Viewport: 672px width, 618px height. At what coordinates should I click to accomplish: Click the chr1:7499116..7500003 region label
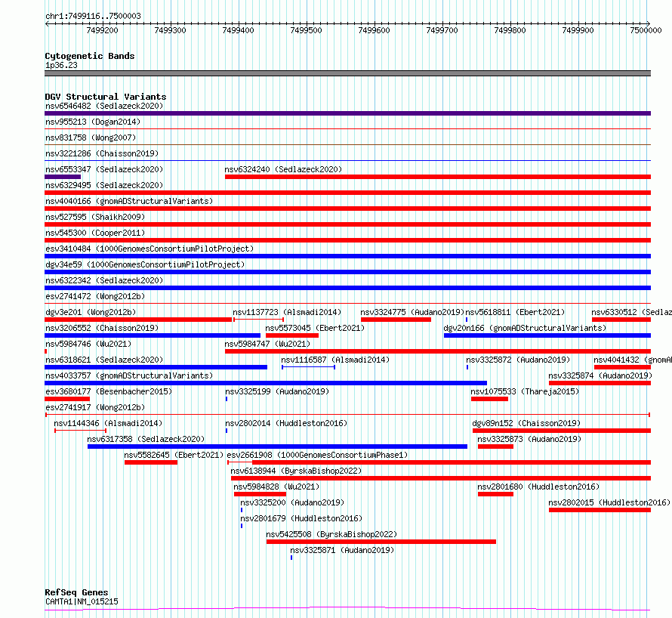pyautogui.click(x=93, y=17)
